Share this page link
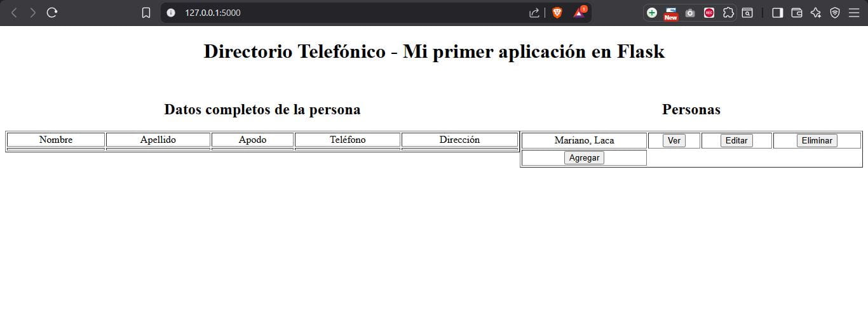868x325 pixels. point(534,12)
